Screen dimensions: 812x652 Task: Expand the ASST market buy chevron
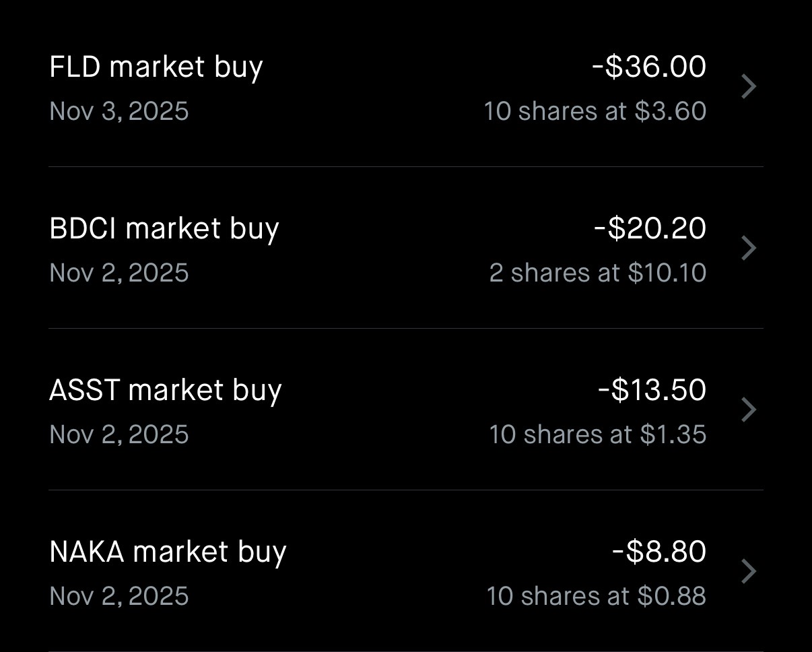coord(749,410)
